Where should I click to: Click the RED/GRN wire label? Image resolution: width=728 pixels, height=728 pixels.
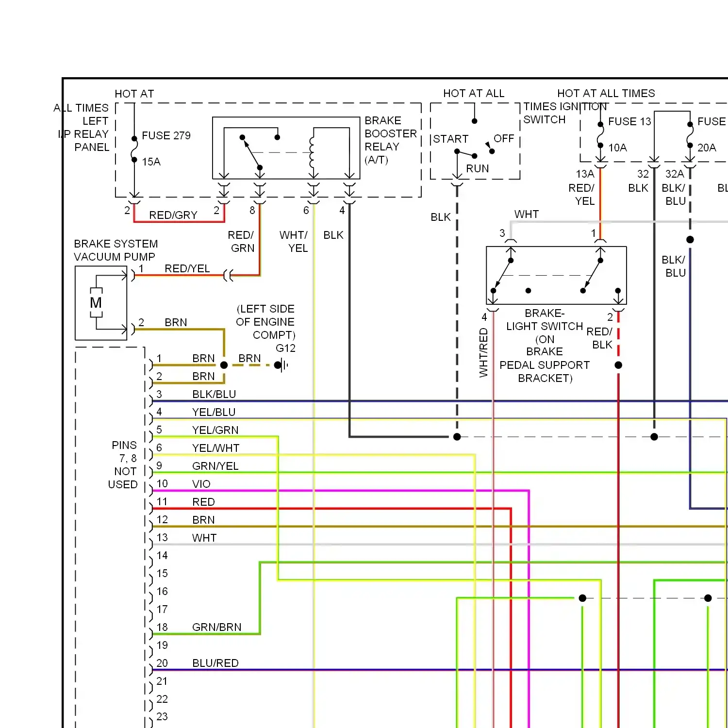click(241, 241)
